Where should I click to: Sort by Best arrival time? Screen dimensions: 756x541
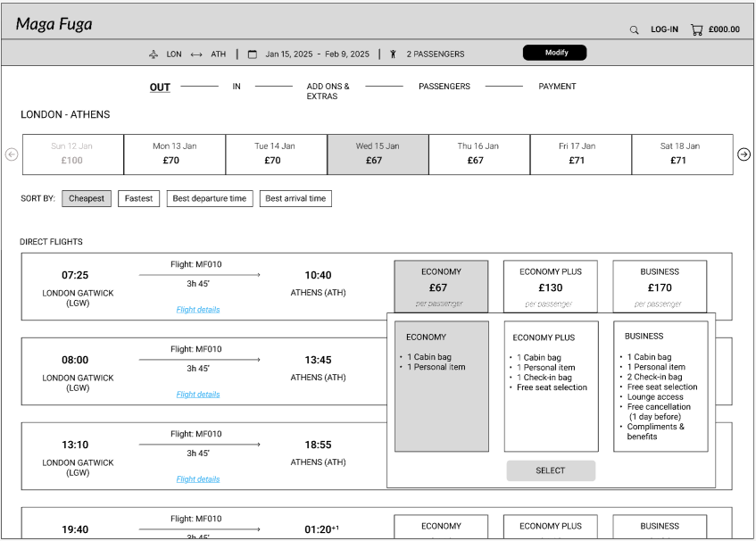(295, 198)
